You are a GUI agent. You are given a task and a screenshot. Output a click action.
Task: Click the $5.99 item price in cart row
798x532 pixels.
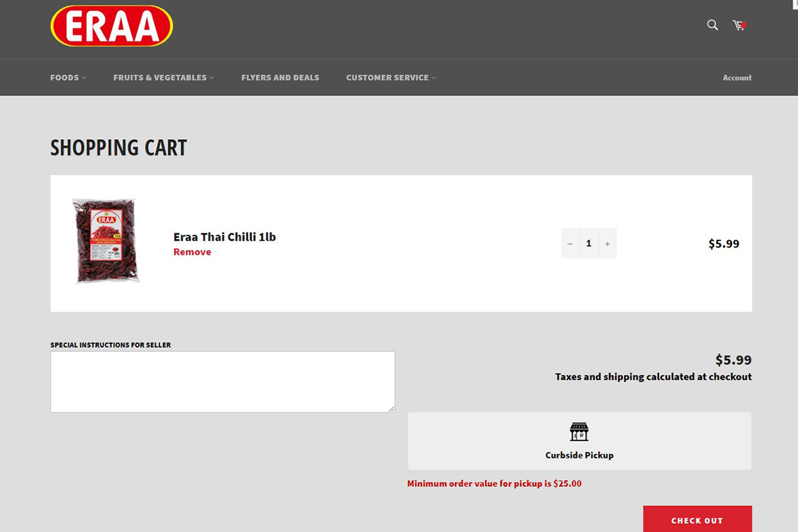coord(724,244)
